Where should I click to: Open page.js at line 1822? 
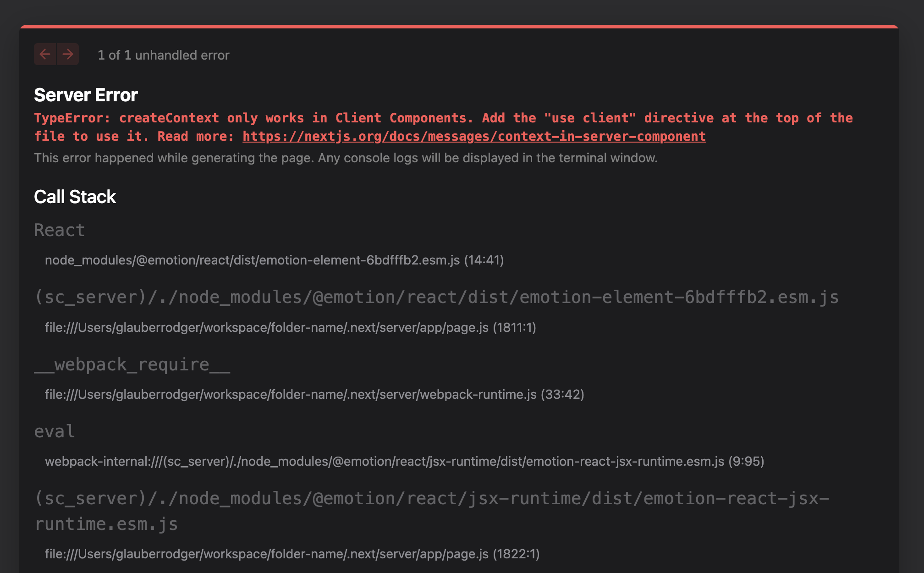(x=292, y=553)
